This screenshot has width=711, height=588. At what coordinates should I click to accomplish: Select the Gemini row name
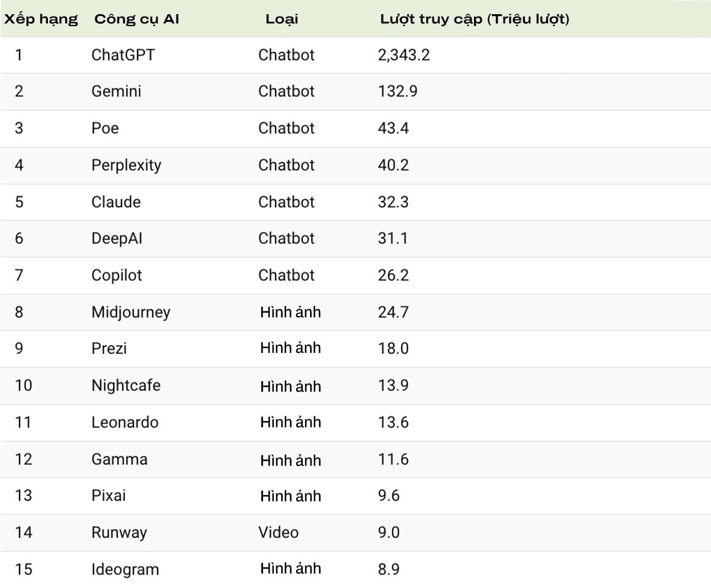click(116, 91)
